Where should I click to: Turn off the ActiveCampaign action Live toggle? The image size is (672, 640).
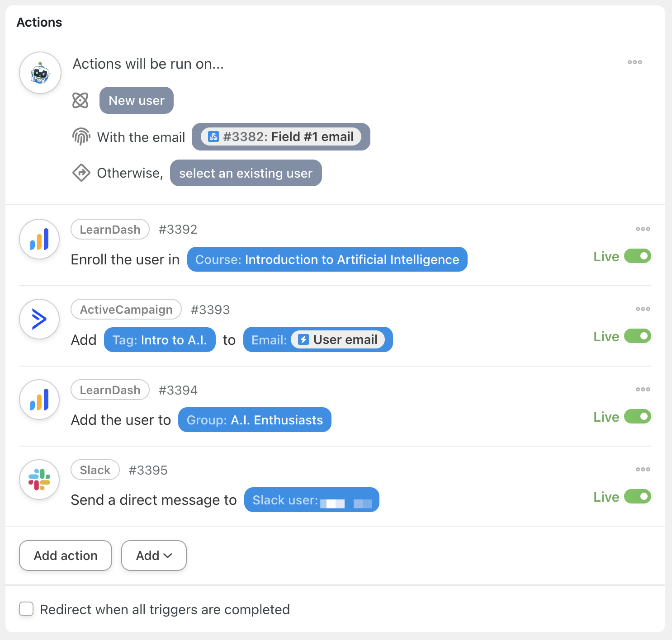[637, 336]
